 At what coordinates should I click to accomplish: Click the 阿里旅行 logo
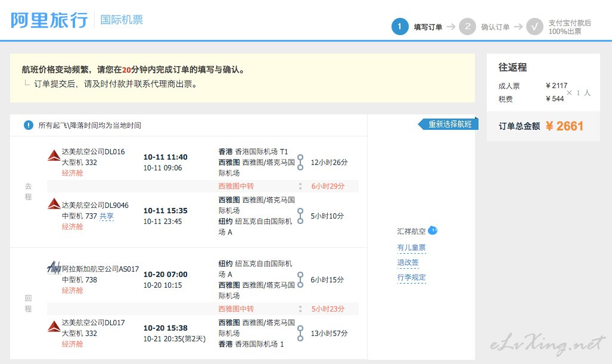[49, 20]
